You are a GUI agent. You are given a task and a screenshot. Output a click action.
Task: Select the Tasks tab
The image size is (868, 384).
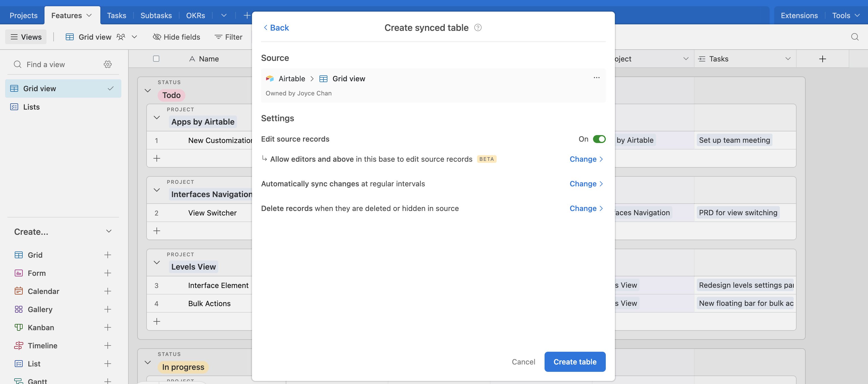(x=116, y=15)
